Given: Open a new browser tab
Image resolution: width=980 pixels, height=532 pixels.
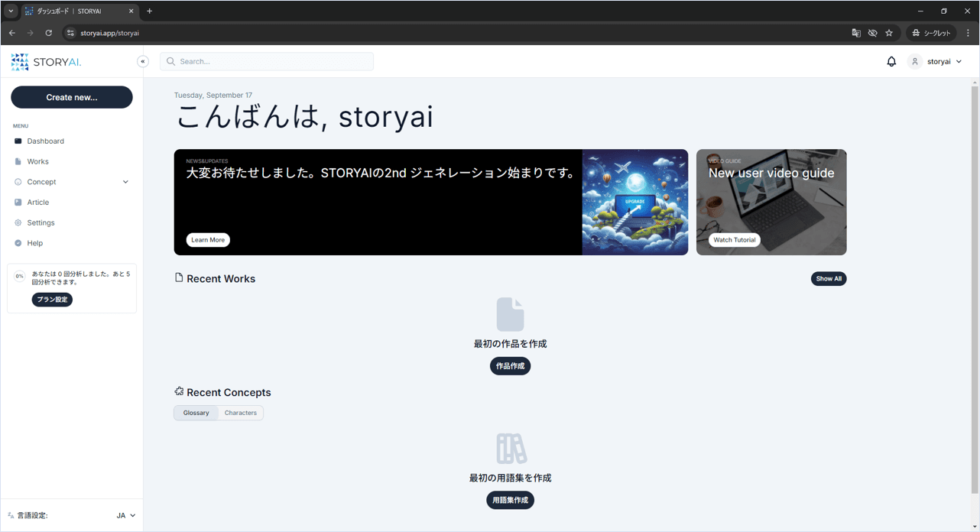Looking at the screenshot, I should [x=149, y=11].
